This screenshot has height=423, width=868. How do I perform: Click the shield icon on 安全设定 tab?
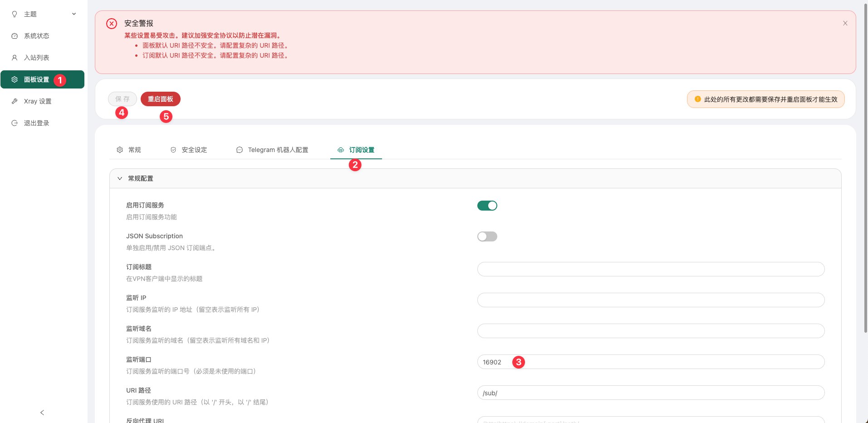[x=173, y=149]
